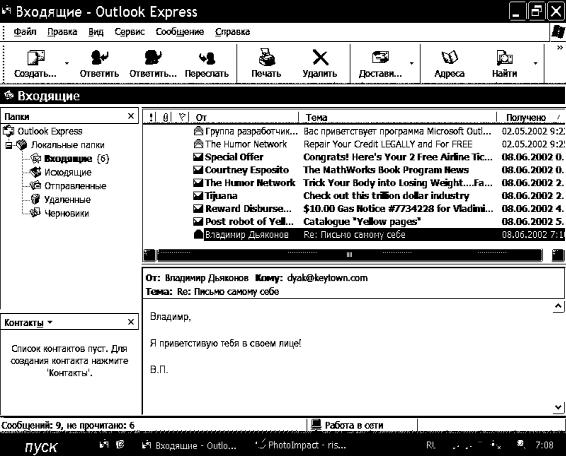The image size is (566, 456).
Task: Open the Найти dropdown arrow
Action: 536,63
